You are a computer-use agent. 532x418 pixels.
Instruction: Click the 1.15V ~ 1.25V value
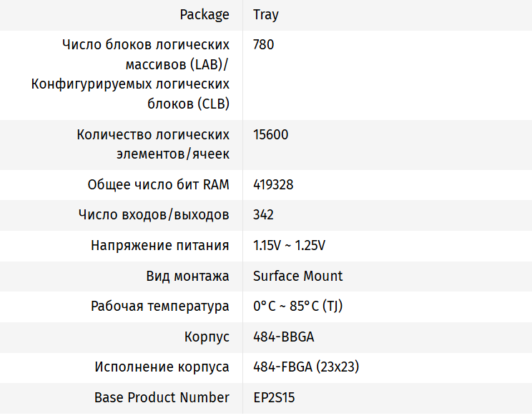coord(290,245)
